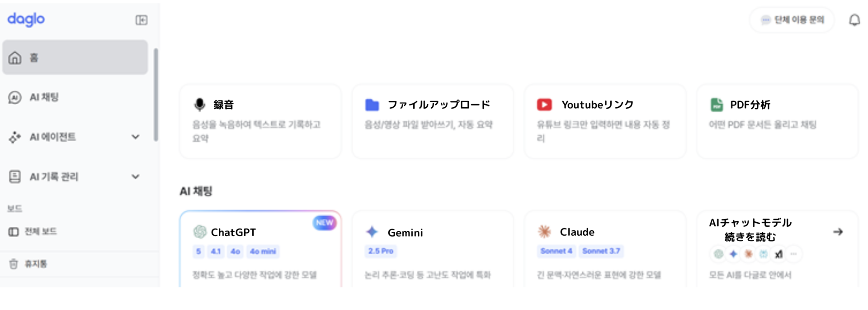Open 전체 보드 in the sidebar
This screenshot has height=310, width=868.
click(x=41, y=232)
